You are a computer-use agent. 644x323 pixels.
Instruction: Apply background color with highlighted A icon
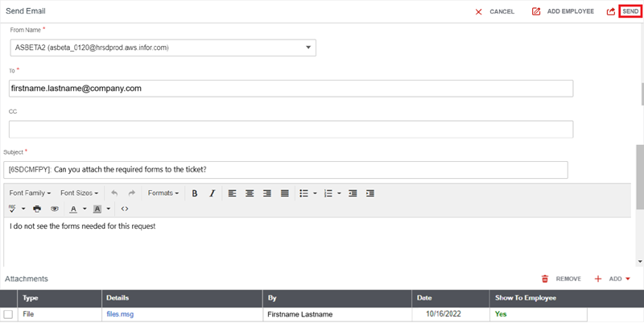(97, 209)
